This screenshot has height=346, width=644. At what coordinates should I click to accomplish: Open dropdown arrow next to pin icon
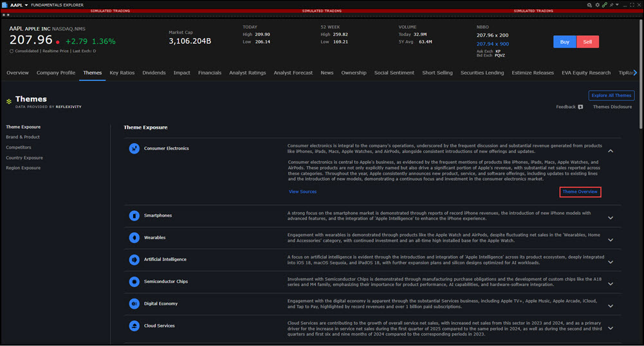(x=618, y=5)
